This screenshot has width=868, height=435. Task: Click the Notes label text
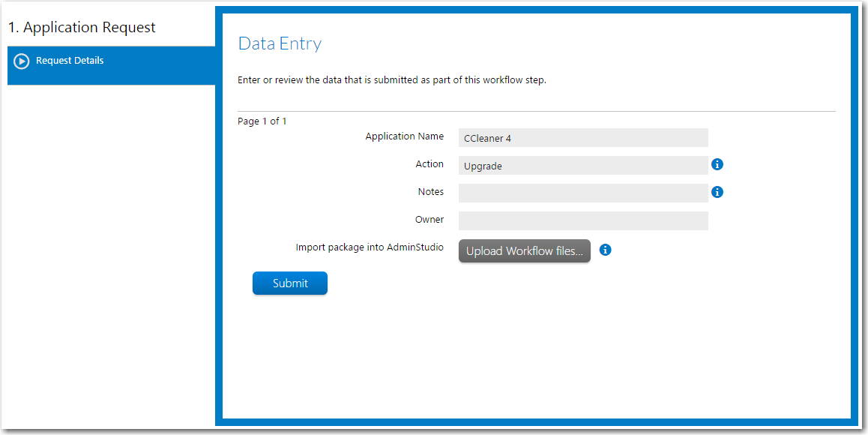pyautogui.click(x=431, y=192)
